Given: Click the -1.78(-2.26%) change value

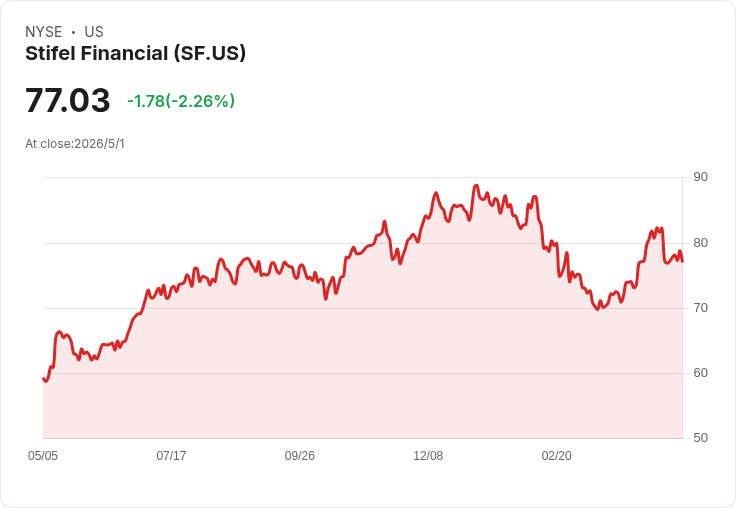Looking at the screenshot, I should point(181,101).
